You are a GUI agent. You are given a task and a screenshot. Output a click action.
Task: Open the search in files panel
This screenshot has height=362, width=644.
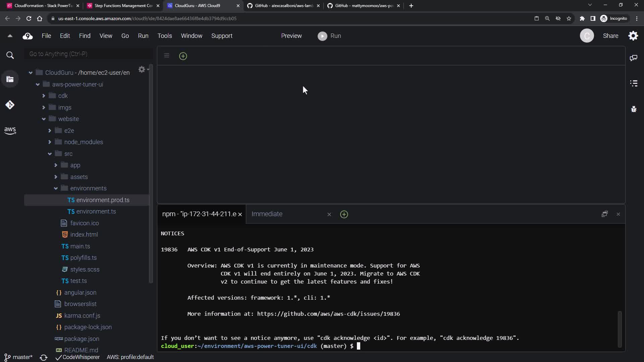click(x=10, y=55)
